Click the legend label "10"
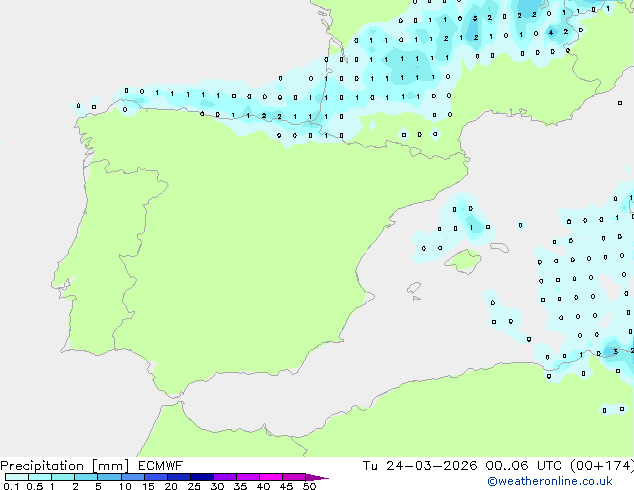 pyautogui.click(x=125, y=486)
